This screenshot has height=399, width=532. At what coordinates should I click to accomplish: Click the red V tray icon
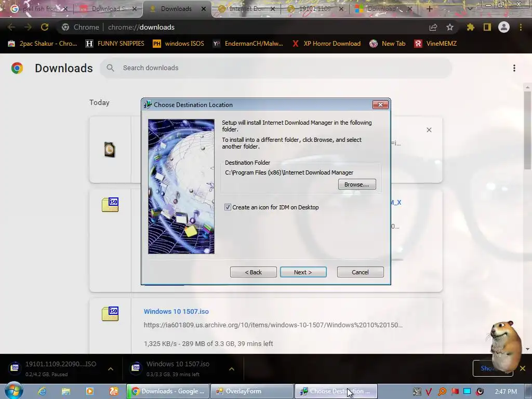click(429, 392)
